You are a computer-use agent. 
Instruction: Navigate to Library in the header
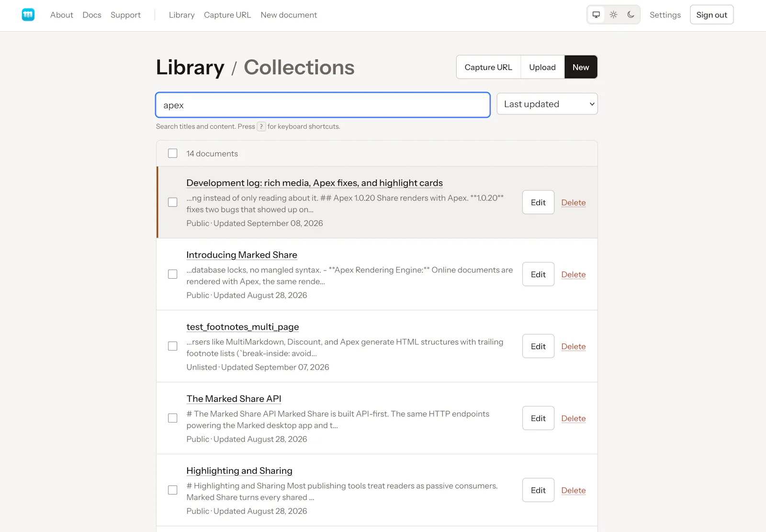(182, 15)
